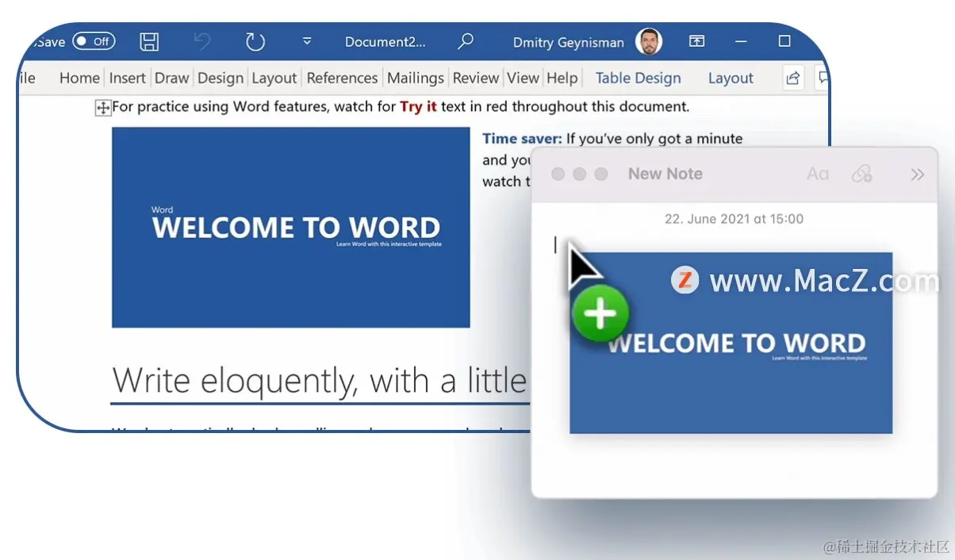Viewport: 955px width, 560px height.
Task: Switch to the Design tab
Action: (x=221, y=78)
